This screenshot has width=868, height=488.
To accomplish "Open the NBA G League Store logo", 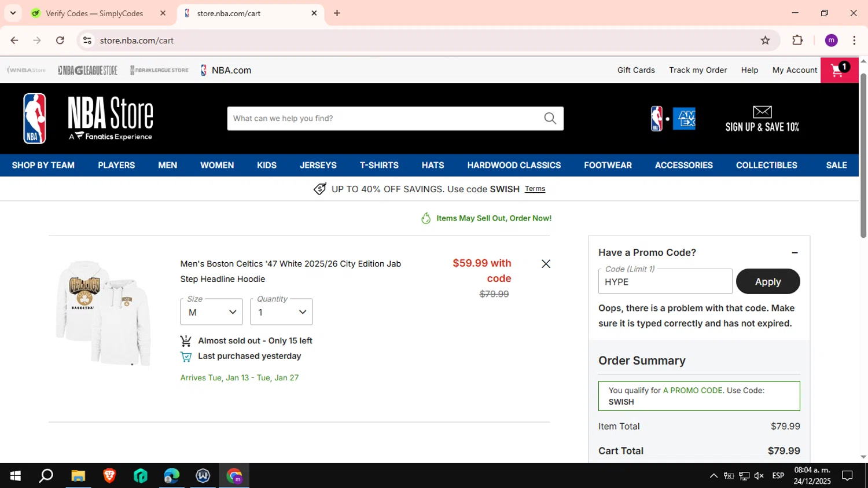I will pos(87,70).
